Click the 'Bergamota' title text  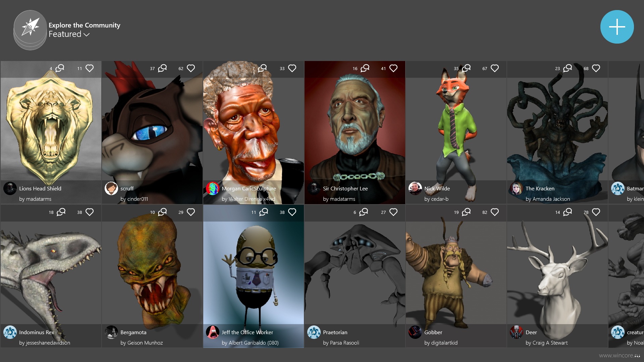pos(133,333)
